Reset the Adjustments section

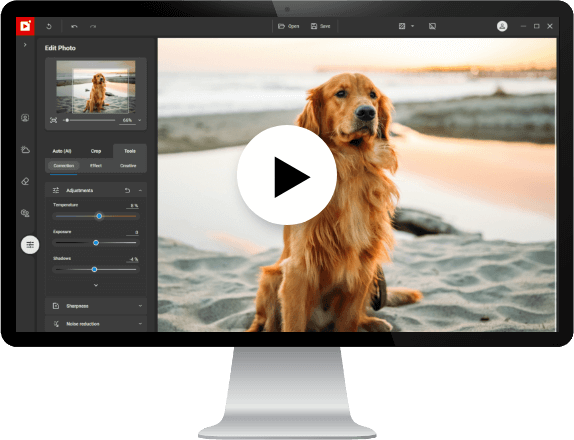coord(127,190)
